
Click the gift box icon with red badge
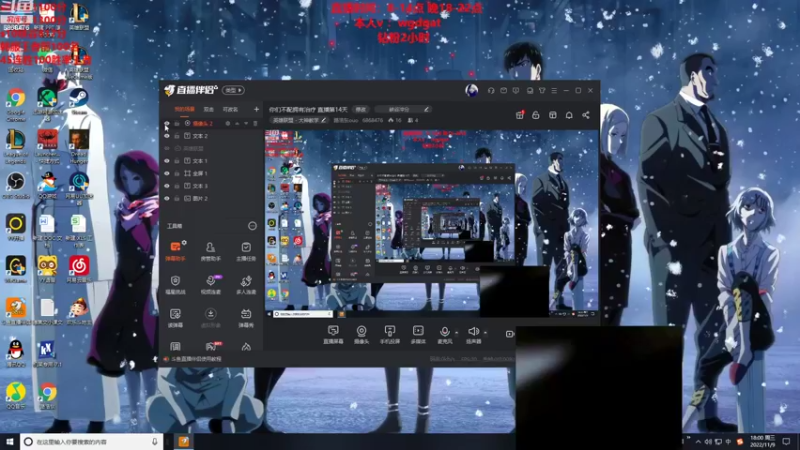519,115
